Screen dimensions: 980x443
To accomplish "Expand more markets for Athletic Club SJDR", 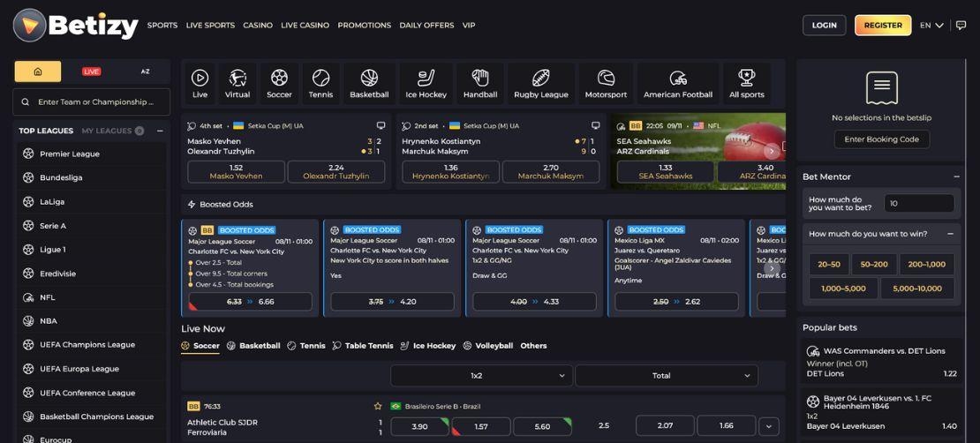I will click(x=769, y=427).
